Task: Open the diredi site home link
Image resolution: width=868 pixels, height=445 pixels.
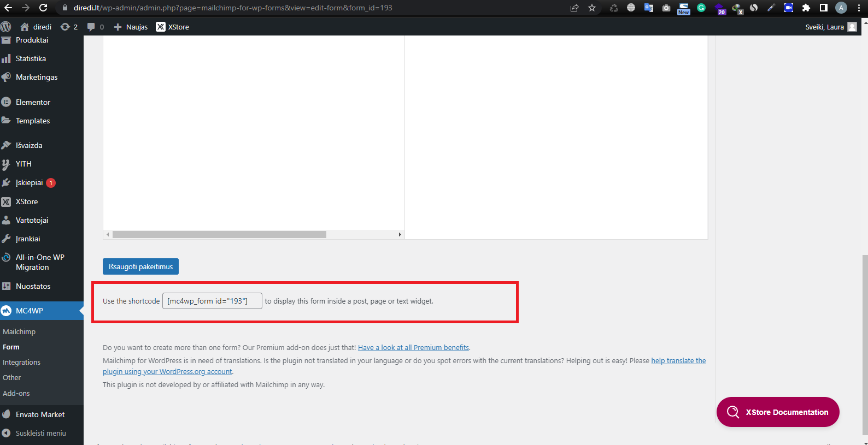Action: click(36, 27)
